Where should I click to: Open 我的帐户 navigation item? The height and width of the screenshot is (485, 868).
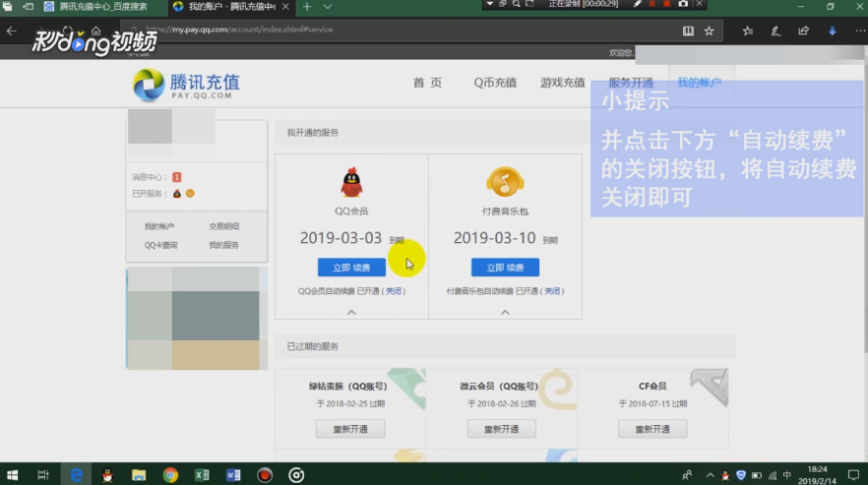pos(699,83)
